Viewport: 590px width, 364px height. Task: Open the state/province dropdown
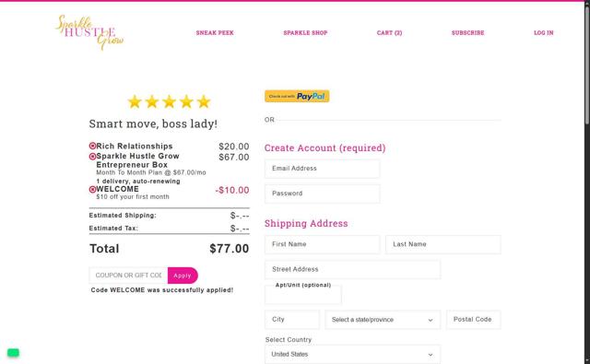tap(383, 320)
